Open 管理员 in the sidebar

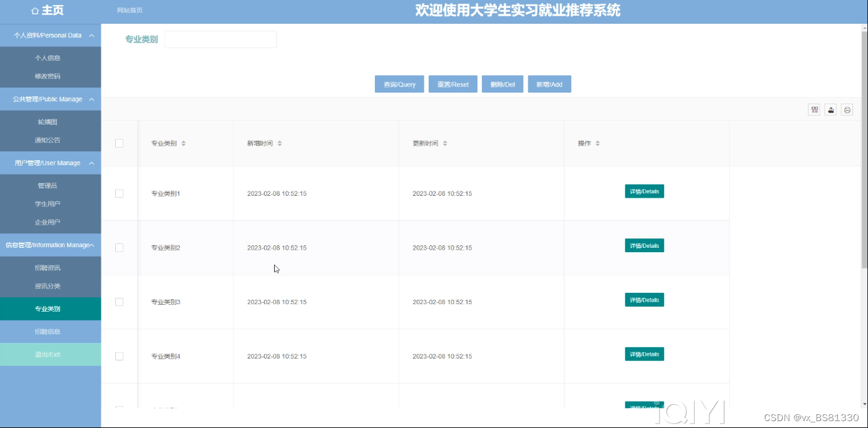[x=48, y=185]
